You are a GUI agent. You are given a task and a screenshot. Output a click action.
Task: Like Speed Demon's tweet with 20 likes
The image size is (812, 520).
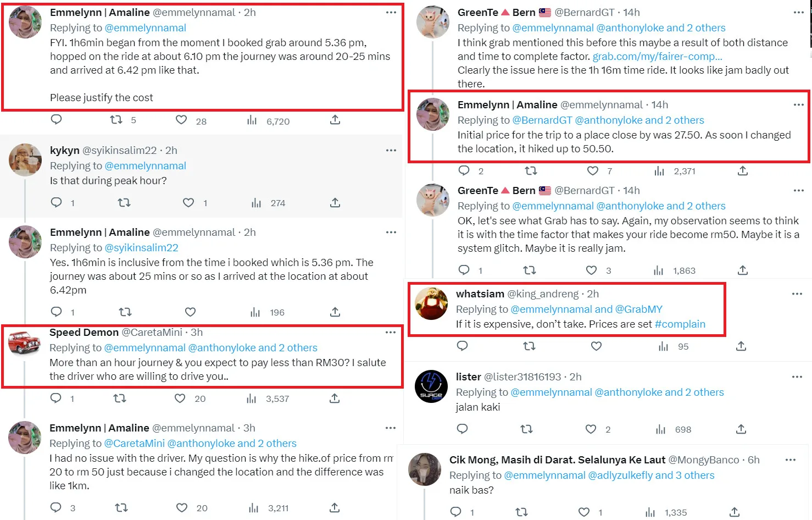180,399
